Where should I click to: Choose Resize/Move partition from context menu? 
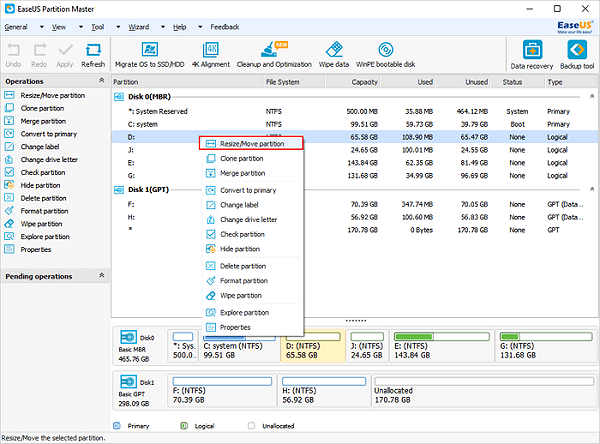click(x=251, y=144)
